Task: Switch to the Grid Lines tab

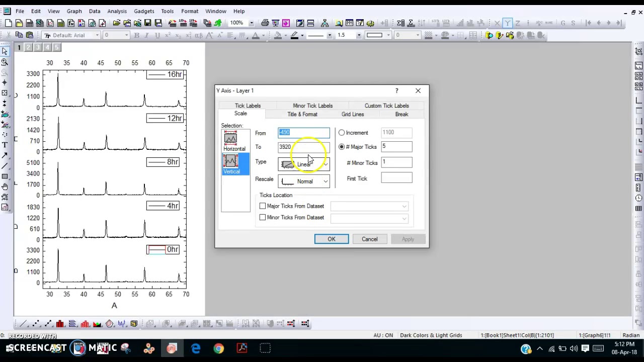Action: coord(353,114)
